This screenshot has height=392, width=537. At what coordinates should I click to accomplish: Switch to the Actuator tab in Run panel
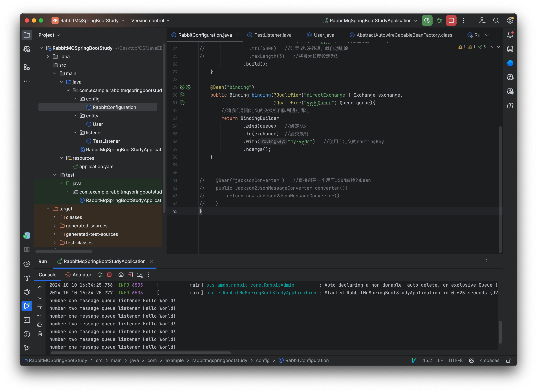pyautogui.click(x=82, y=275)
